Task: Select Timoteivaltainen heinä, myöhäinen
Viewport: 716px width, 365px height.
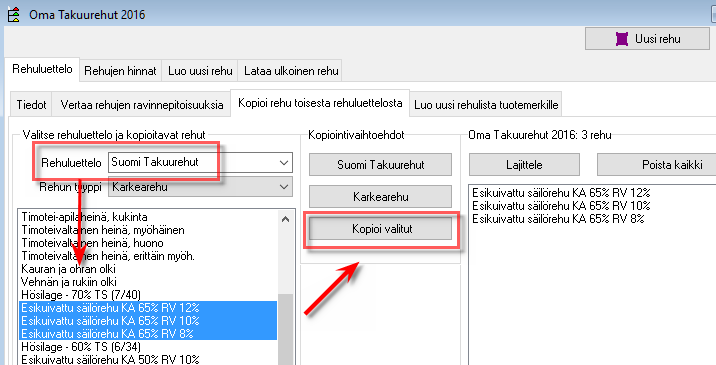Action: (x=148, y=230)
